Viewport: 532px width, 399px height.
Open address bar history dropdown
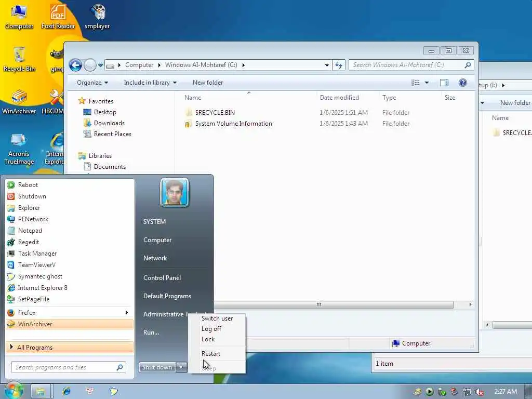tap(326, 65)
